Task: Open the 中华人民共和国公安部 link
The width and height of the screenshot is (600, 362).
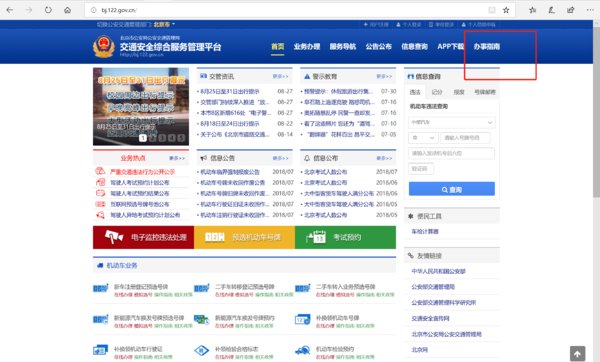Action: pos(439,271)
